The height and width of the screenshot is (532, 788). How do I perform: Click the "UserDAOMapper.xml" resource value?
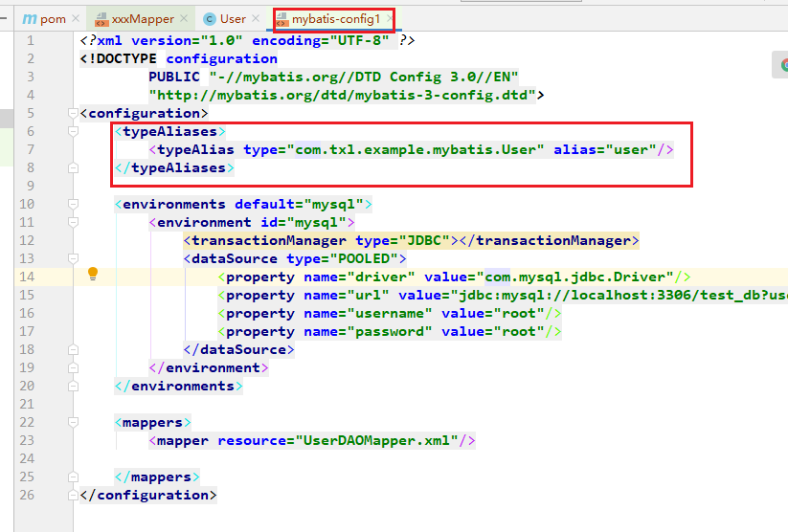coord(377,440)
